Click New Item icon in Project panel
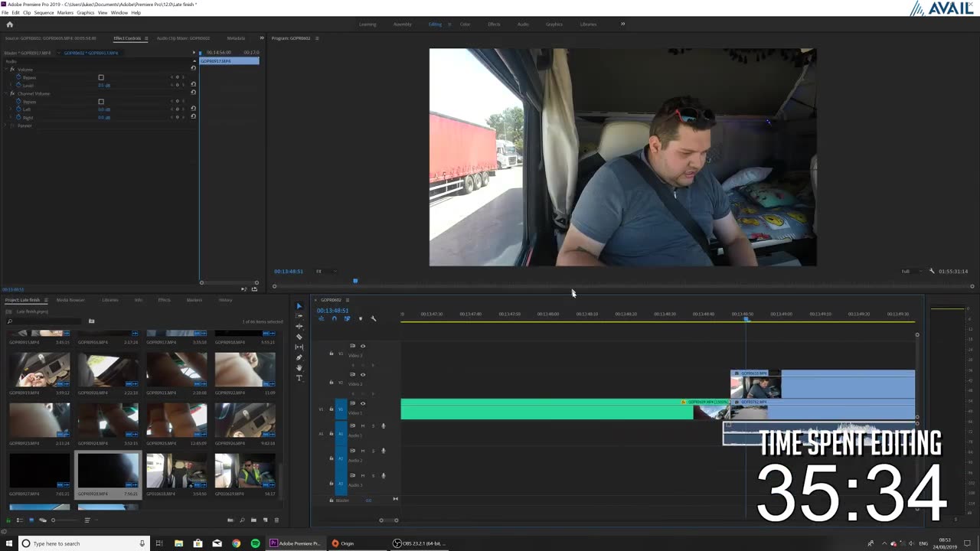 [264, 520]
